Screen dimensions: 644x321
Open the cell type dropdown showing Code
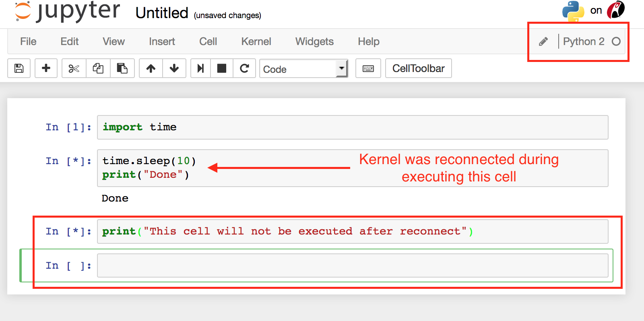[x=304, y=68]
